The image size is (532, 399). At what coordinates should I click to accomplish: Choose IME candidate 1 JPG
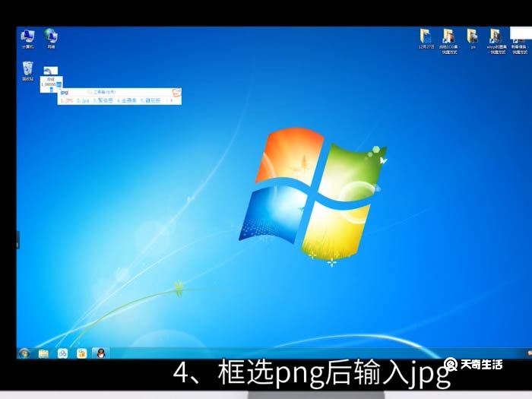(67, 101)
